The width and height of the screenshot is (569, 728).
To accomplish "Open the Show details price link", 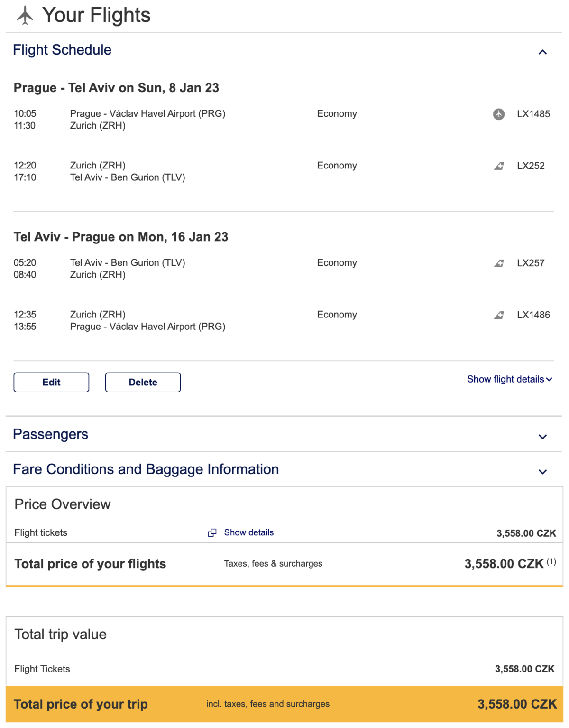I will coord(249,532).
